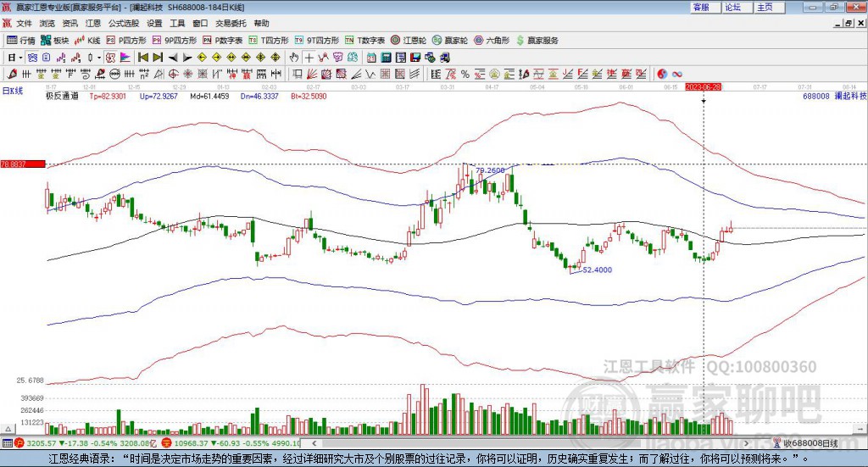Open the 交易委托 menu
This screenshot has width=868, height=467.
(x=231, y=24)
